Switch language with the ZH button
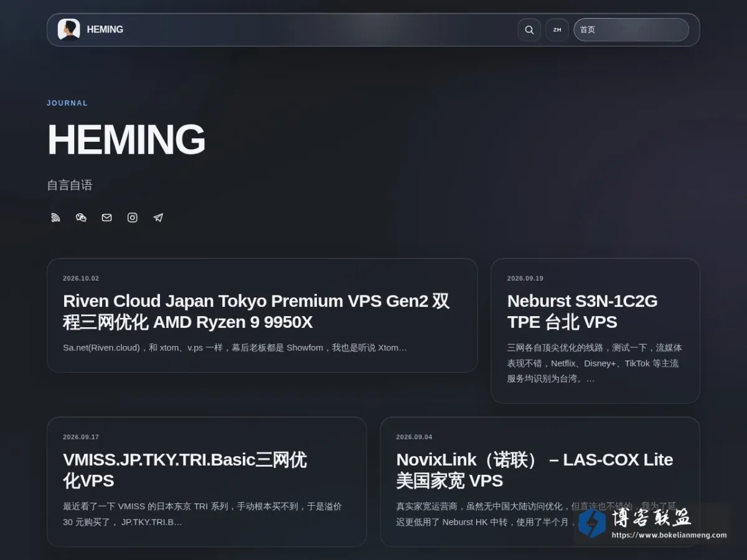This screenshot has height=560, width=747. click(x=557, y=30)
